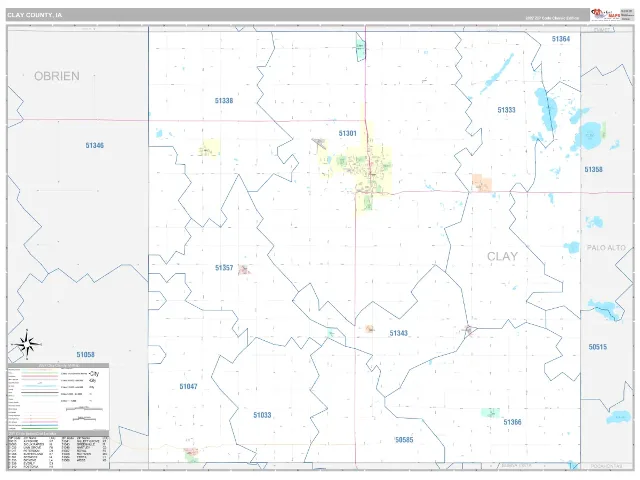The height and width of the screenshot is (480, 640).
Task: Click ZIP code label 51346
Action: click(x=95, y=145)
